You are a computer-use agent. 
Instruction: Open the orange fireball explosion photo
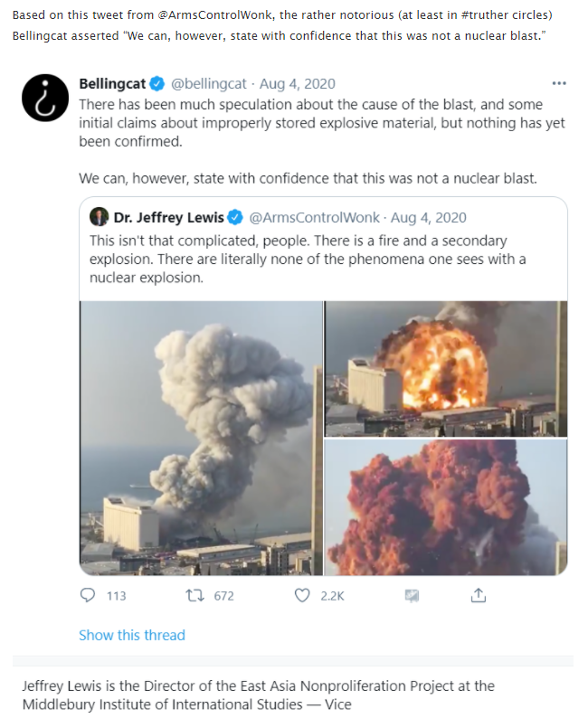446,369
